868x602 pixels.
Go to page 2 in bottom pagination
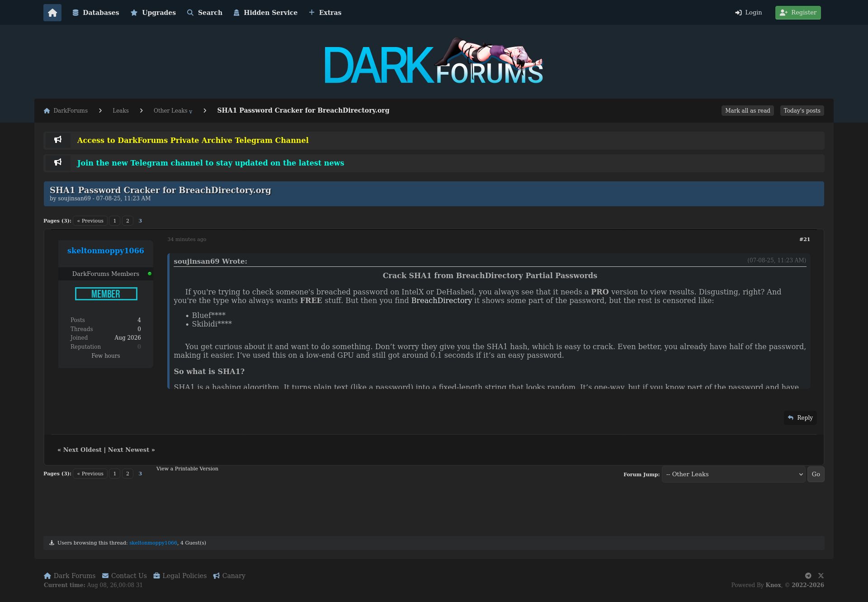[x=127, y=474]
